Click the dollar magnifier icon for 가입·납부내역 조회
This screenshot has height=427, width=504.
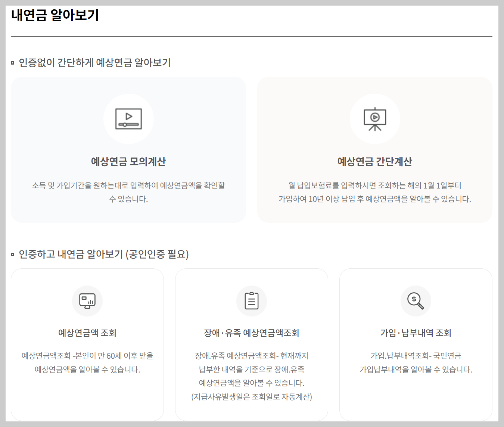pyautogui.click(x=416, y=301)
